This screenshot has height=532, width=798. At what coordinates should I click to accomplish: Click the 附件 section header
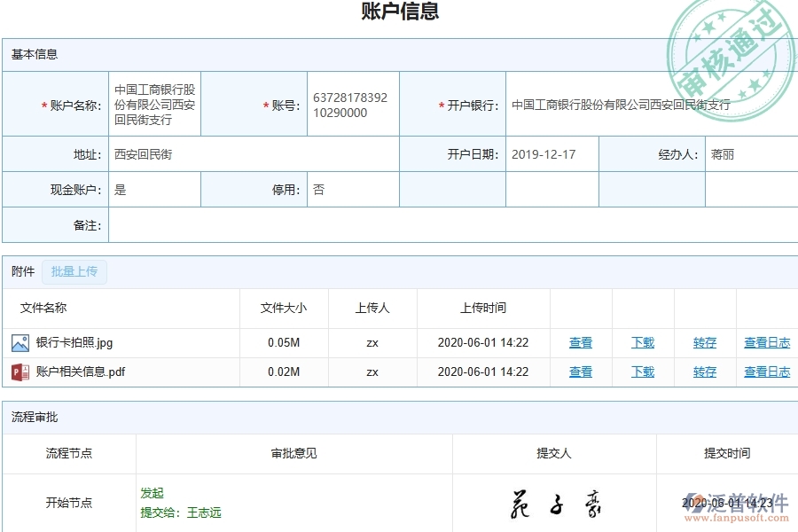[x=21, y=272]
